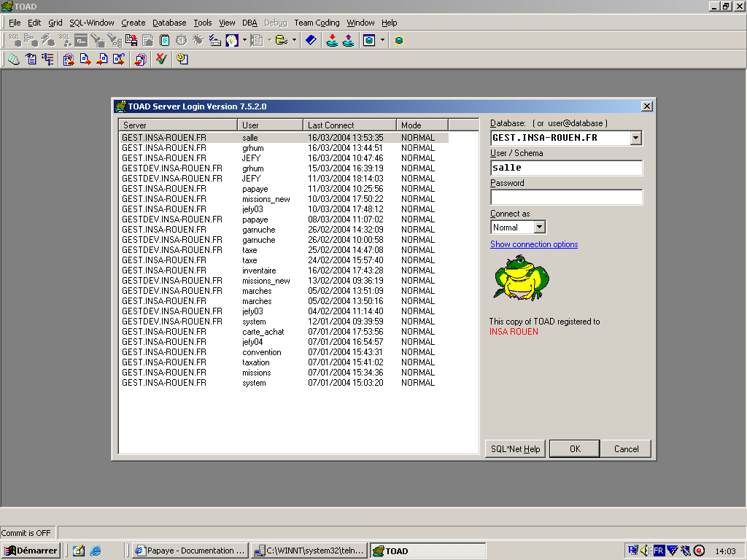Open dropdown arrow beside lightbulb head icon
Viewport: 747px width, 560px height.
[245, 41]
